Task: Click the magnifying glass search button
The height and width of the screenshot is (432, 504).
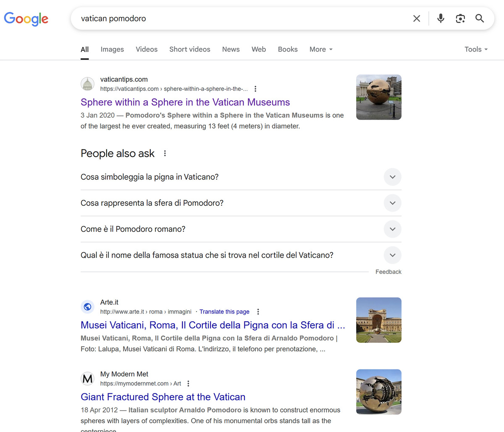Action: [480, 18]
